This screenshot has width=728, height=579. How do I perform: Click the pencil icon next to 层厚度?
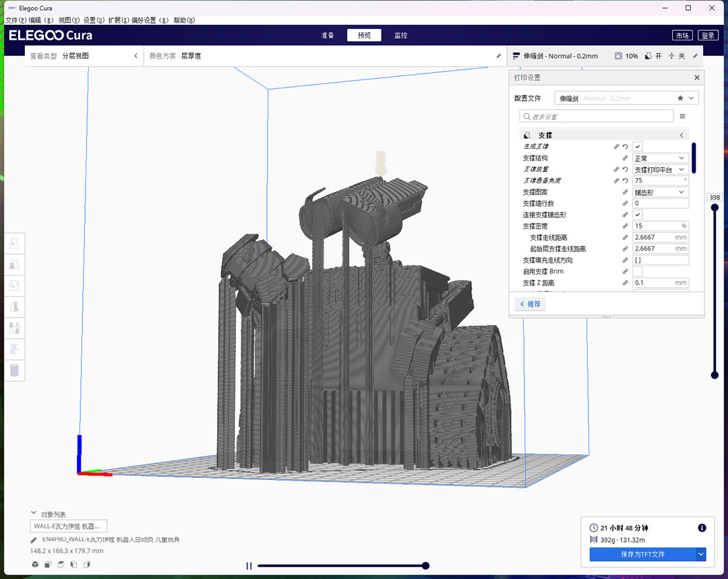coord(499,56)
